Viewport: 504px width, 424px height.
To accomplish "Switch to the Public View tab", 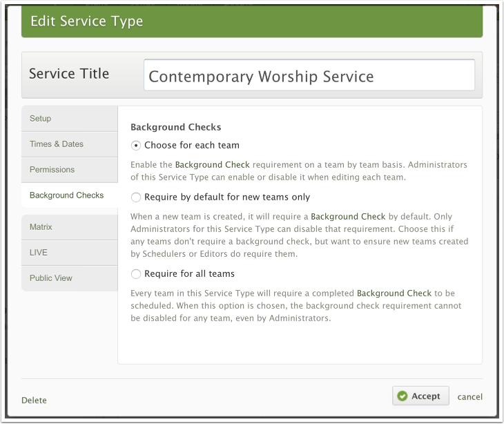I will click(70, 278).
